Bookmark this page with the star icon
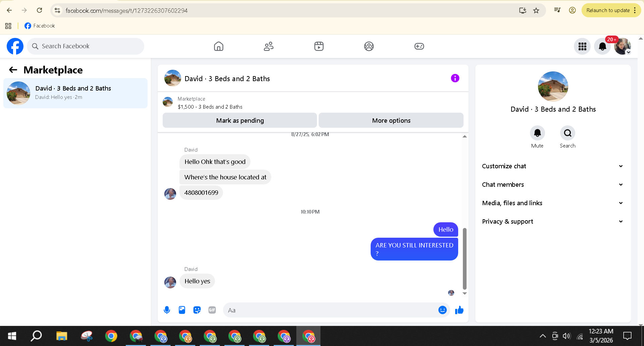The image size is (644, 346). [536, 10]
